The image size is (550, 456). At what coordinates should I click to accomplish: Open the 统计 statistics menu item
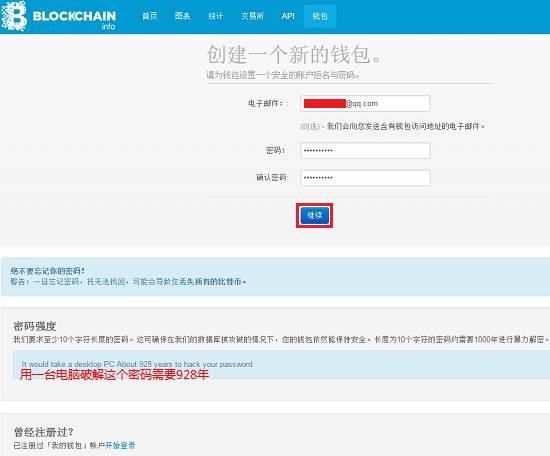click(215, 16)
